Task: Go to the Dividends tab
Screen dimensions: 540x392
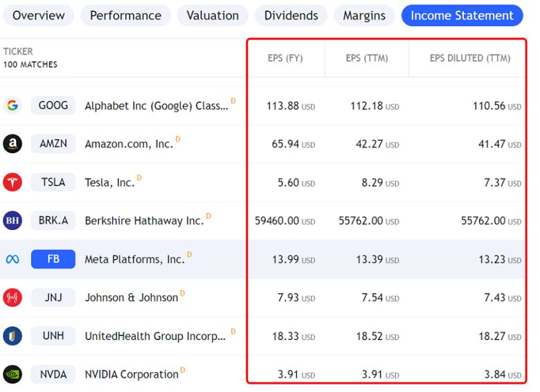Action: pyautogui.click(x=291, y=15)
